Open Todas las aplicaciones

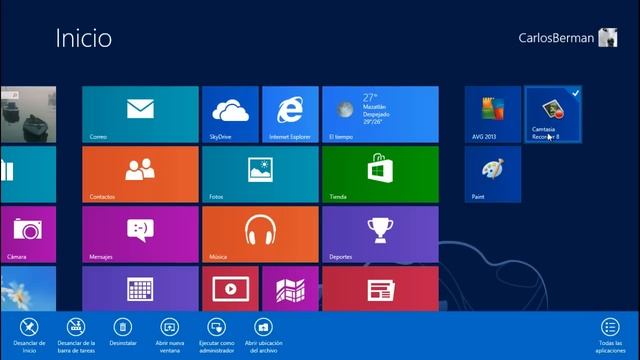610,336
